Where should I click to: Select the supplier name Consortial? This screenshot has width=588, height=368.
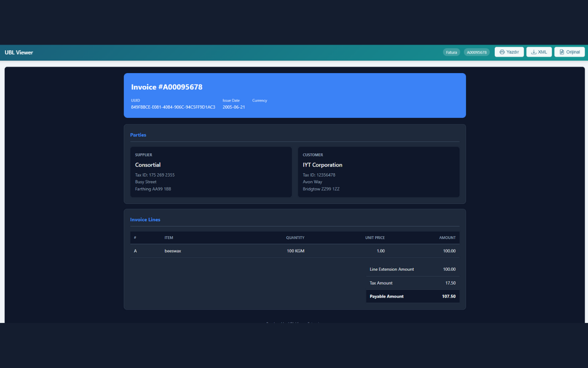click(148, 165)
